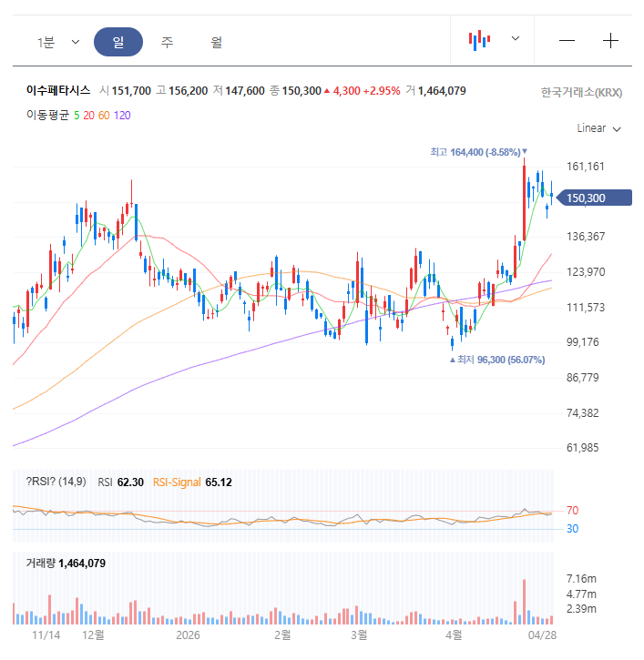Image resolution: width=644 pixels, height=660 pixels.
Task: Expand the chart type dropdown arrow
Action: [516, 39]
